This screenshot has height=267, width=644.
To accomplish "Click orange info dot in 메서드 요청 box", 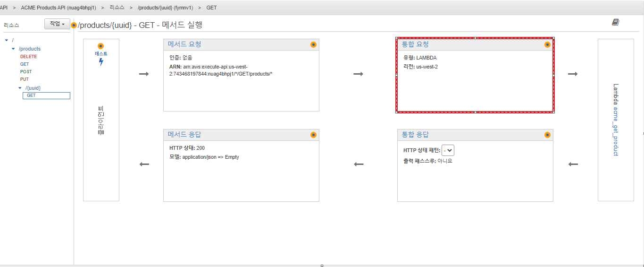I will click(x=313, y=44).
